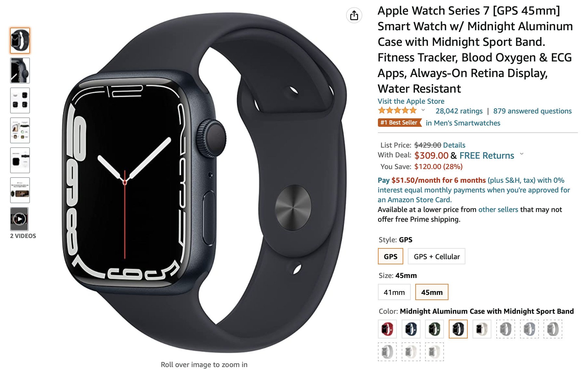View the four-watch colors thumbnail
The height and width of the screenshot is (370, 588).
pos(20,100)
